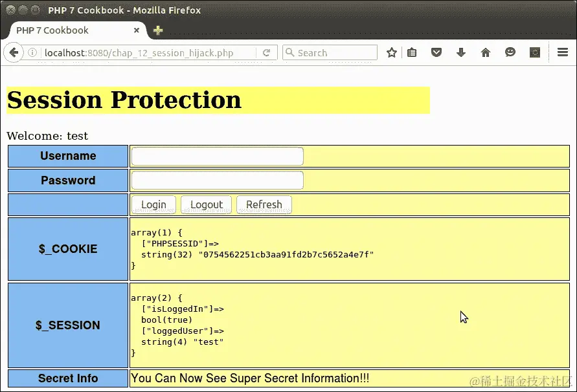Viewport: 577px width, 392px height.
Task: Click the Refresh form button
Action: click(x=264, y=204)
